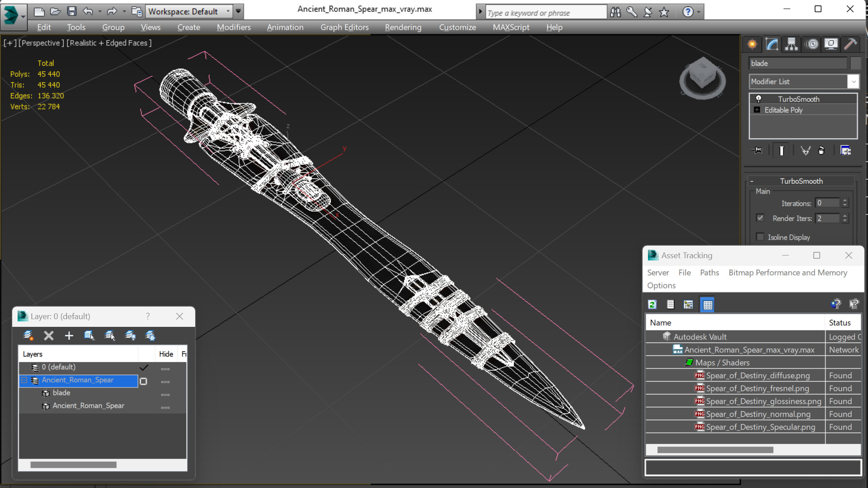Redo the last action
Image resolution: width=868 pixels, height=488 pixels.
tap(112, 11)
